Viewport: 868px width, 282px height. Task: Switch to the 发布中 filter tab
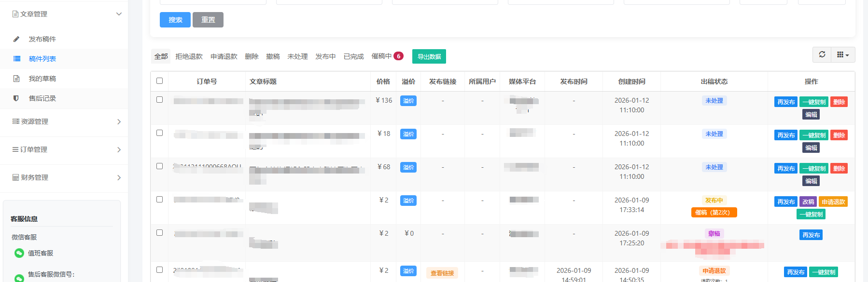coord(325,56)
